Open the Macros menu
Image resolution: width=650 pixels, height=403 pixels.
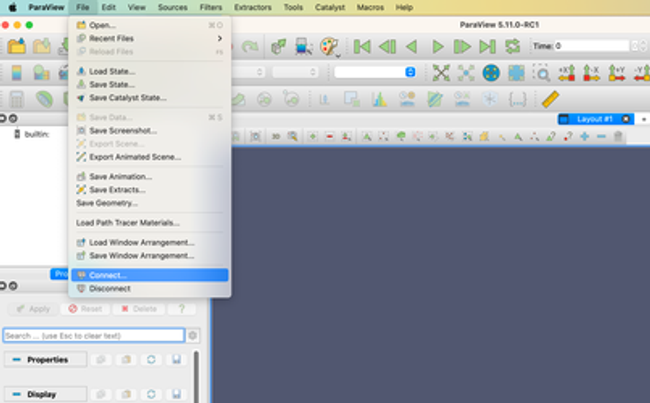370,7
